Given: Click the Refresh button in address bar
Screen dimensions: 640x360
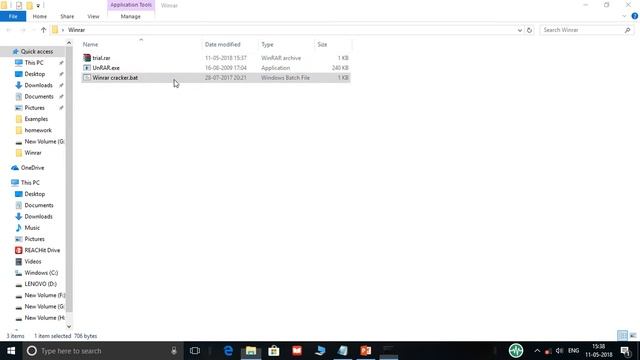Looking at the screenshot, I should [x=529, y=30].
